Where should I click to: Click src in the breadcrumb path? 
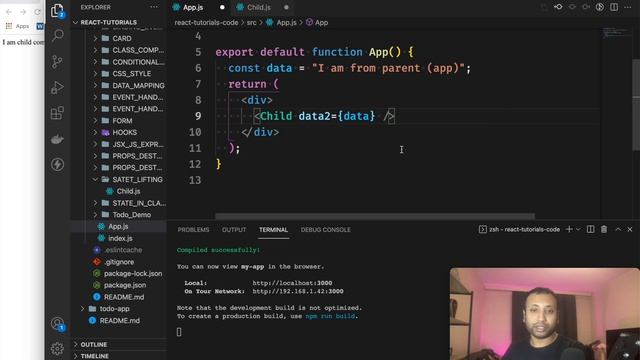click(251, 22)
